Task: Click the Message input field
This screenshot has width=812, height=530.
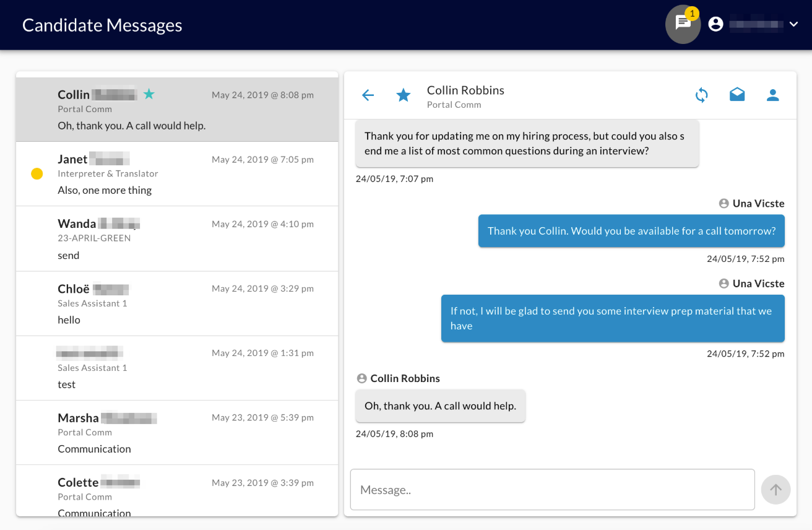Action: click(553, 490)
